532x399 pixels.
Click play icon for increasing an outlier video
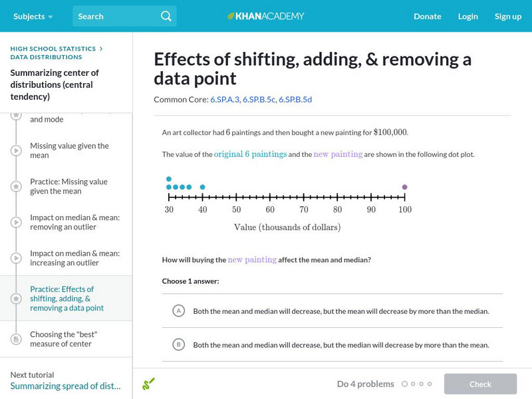click(x=16, y=259)
